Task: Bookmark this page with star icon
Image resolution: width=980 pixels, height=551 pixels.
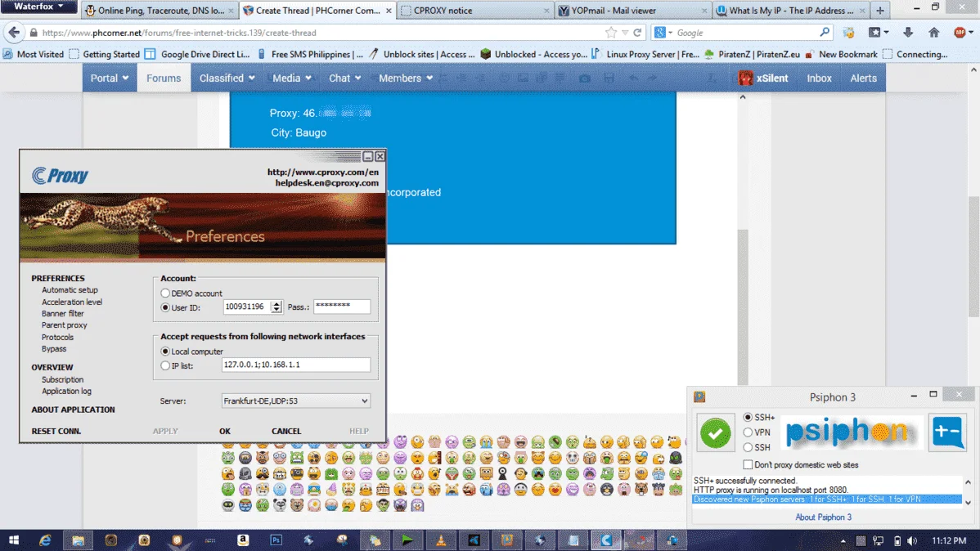Action: (x=610, y=33)
